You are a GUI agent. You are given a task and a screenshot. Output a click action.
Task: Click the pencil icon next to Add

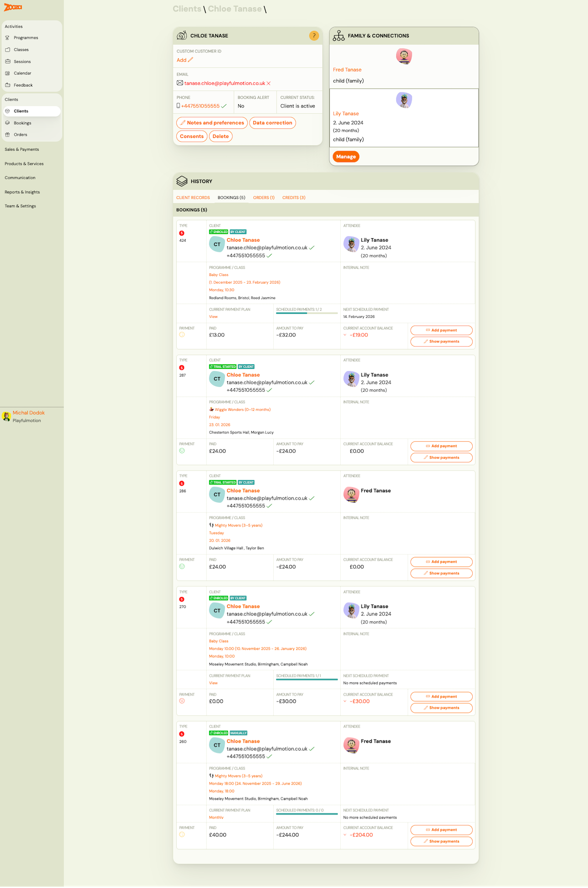point(190,60)
